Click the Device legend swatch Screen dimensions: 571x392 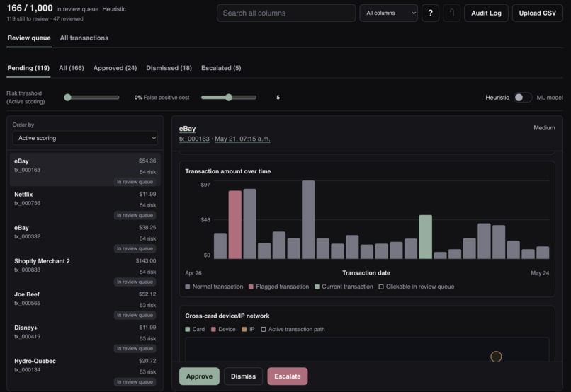tap(213, 329)
